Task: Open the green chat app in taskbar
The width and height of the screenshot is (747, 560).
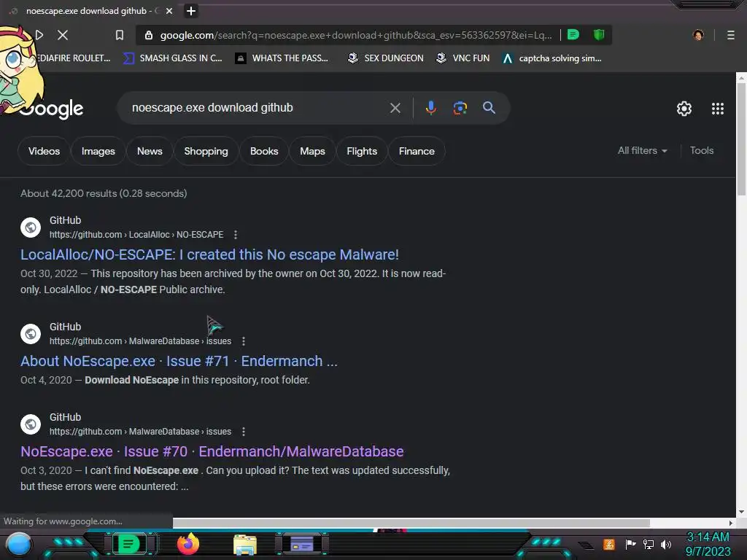Action: pos(128,544)
